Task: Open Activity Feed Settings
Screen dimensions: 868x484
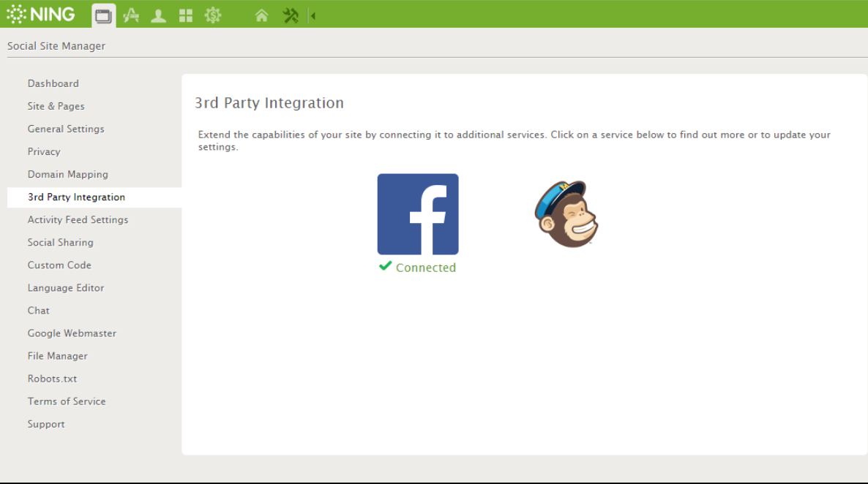Action: pyautogui.click(x=78, y=219)
